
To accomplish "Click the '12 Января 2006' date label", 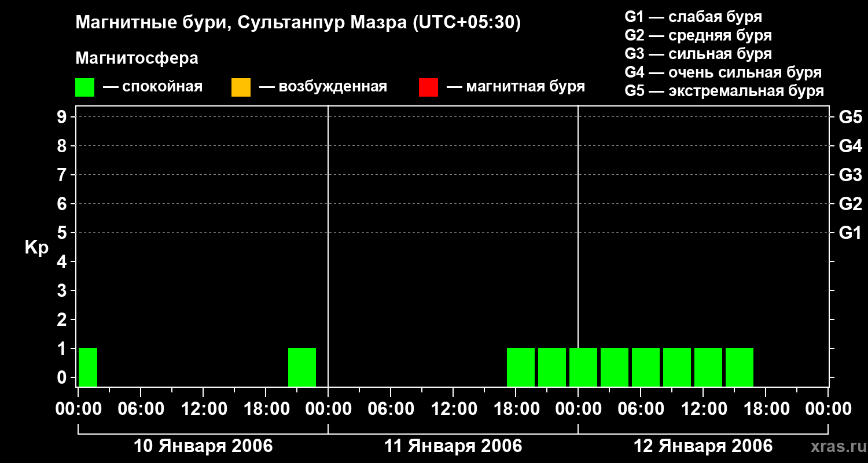I will 703,446.
